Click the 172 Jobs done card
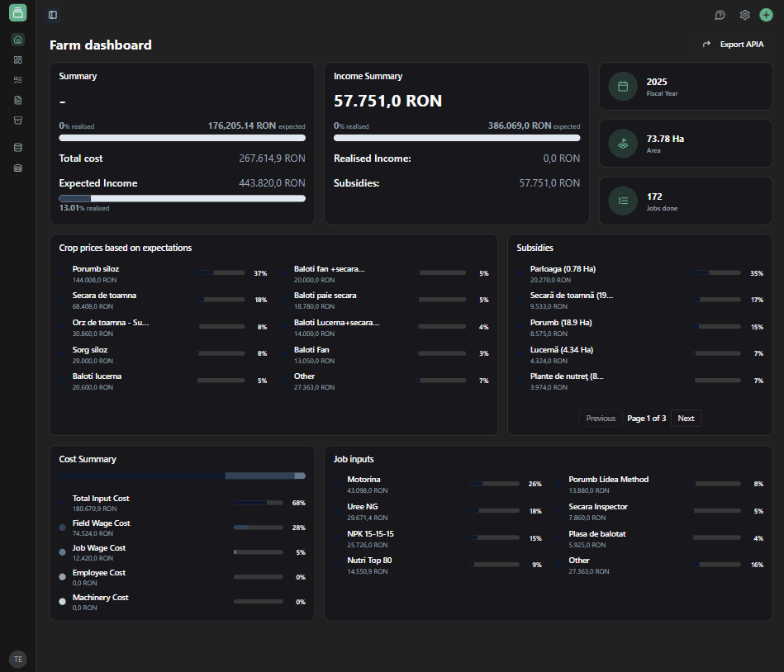This screenshot has width=784, height=672. [685, 201]
